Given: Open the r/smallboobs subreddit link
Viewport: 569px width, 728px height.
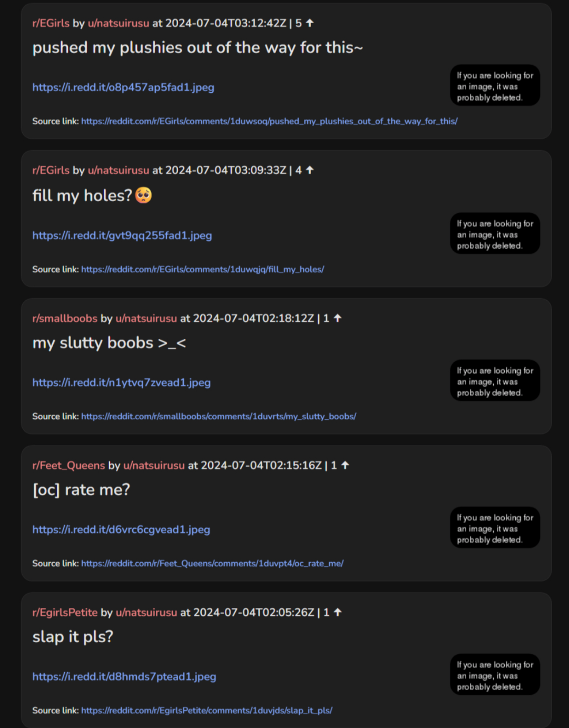Looking at the screenshot, I should point(65,318).
